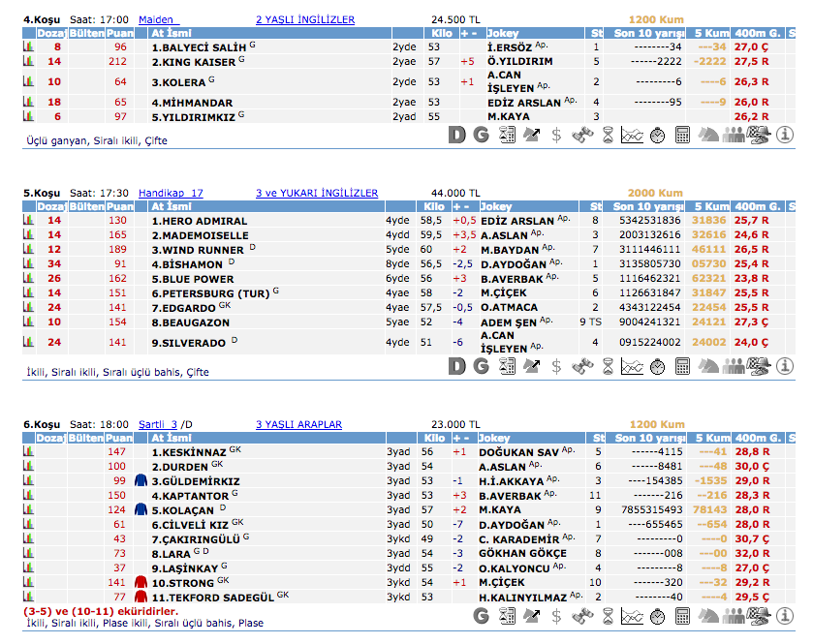This screenshot has height=644, width=813.
Task: Open the stopwatch icon in the 5.Koşu toolbar
Action: pos(658,366)
